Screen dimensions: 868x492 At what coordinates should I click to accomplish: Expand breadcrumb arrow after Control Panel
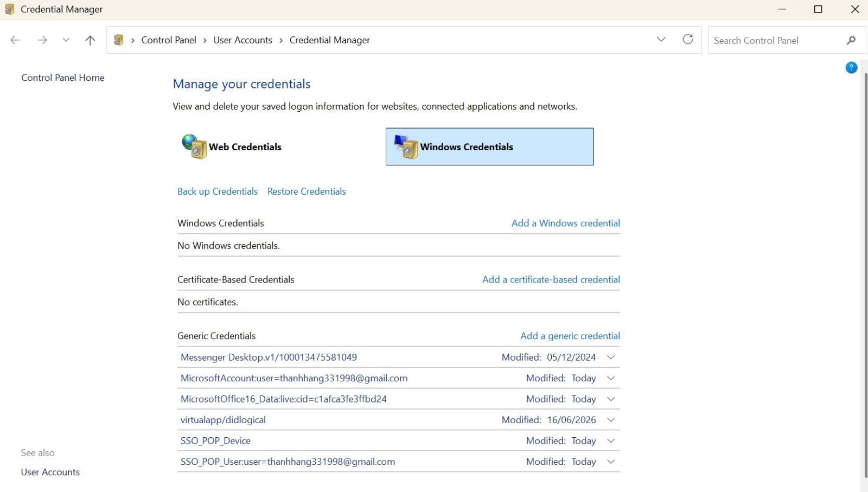(x=205, y=40)
